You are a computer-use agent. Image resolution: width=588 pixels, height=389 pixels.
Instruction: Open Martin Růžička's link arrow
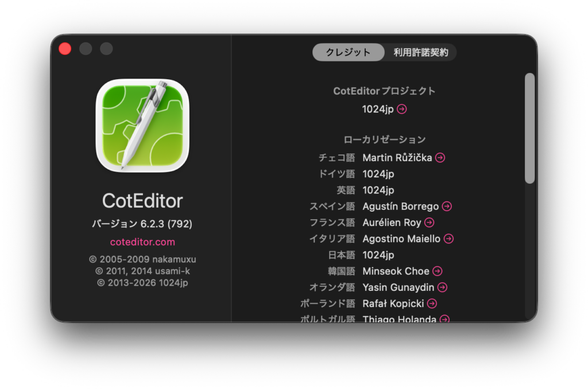pyautogui.click(x=440, y=158)
